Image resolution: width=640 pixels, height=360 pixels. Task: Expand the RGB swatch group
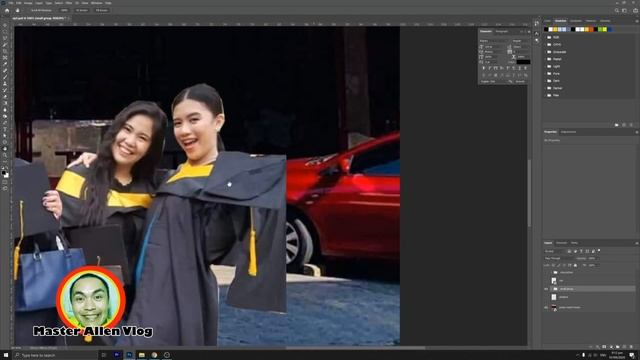tap(546, 37)
